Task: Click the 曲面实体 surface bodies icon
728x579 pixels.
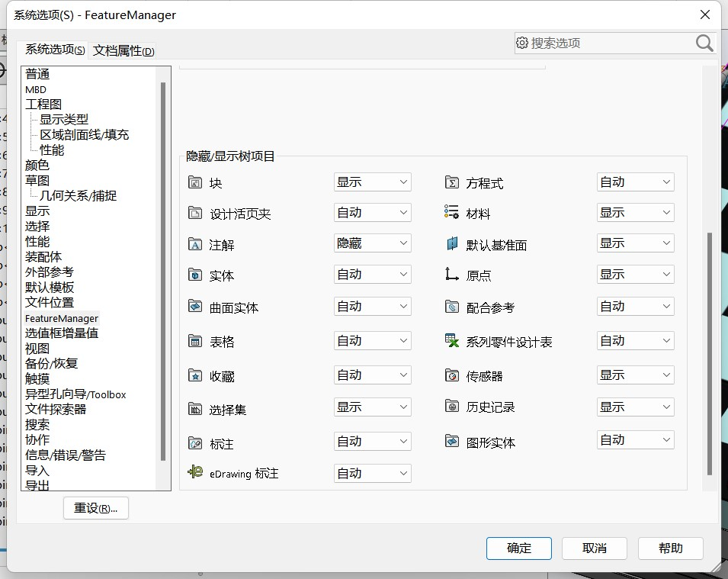Action: (195, 307)
